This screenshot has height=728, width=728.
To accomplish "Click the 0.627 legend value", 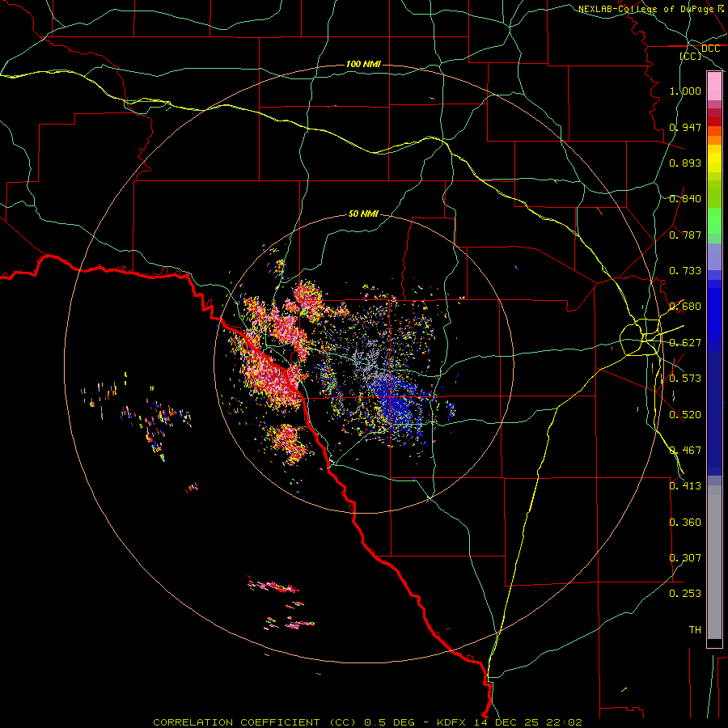I will (x=685, y=343).
